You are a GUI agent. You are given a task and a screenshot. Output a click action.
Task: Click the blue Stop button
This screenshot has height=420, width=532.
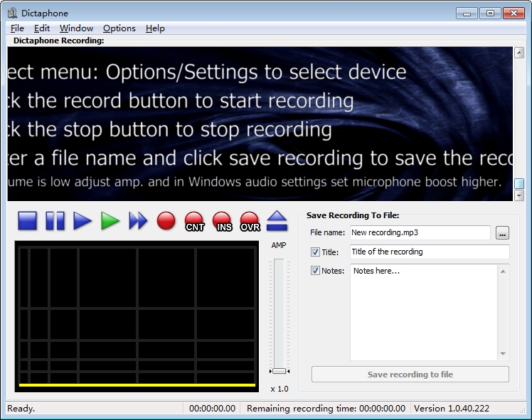coord(28,221)
